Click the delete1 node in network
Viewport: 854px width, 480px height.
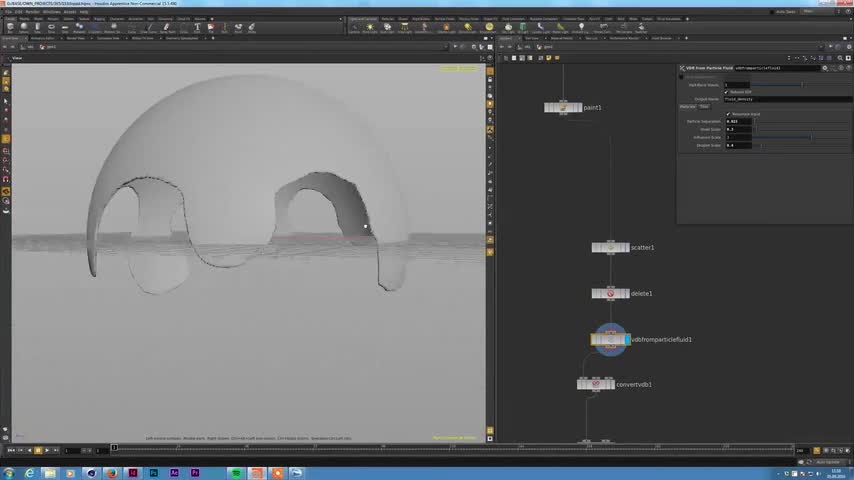(610, 293)
